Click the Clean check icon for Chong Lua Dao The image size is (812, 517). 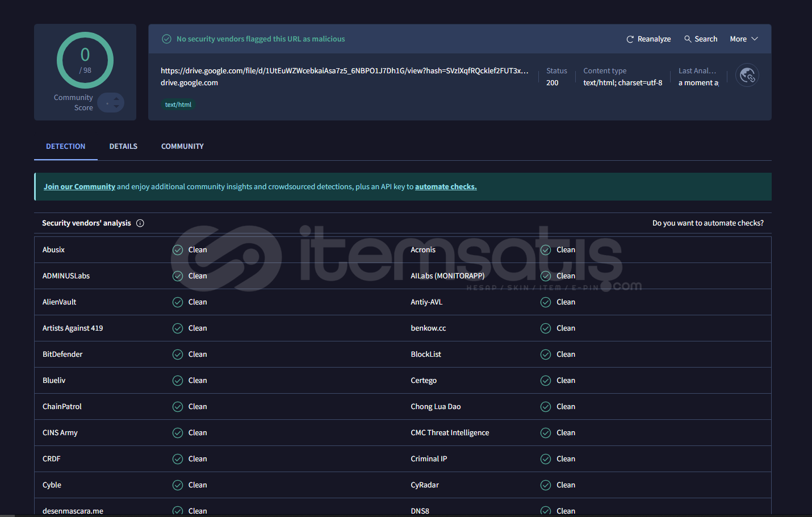pos(546,407)
